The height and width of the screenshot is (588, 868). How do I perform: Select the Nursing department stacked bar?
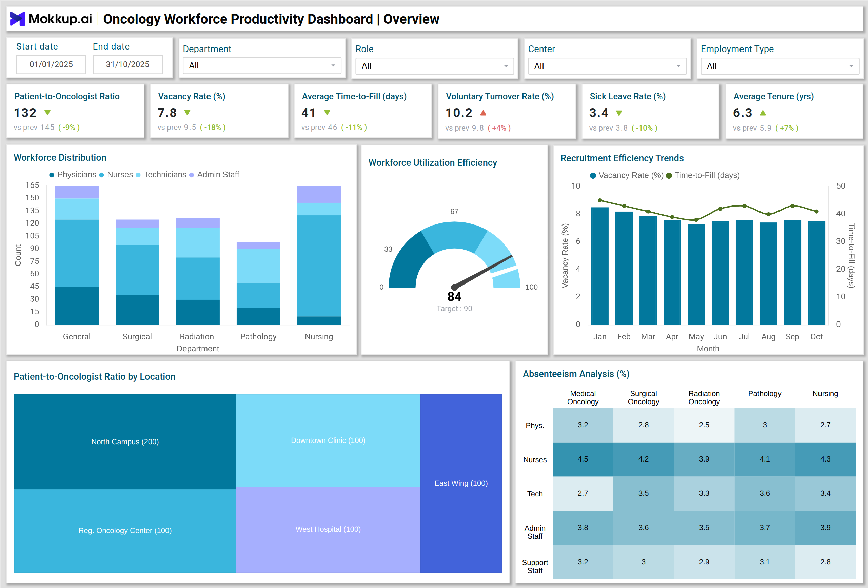click(x=319, y=255)
